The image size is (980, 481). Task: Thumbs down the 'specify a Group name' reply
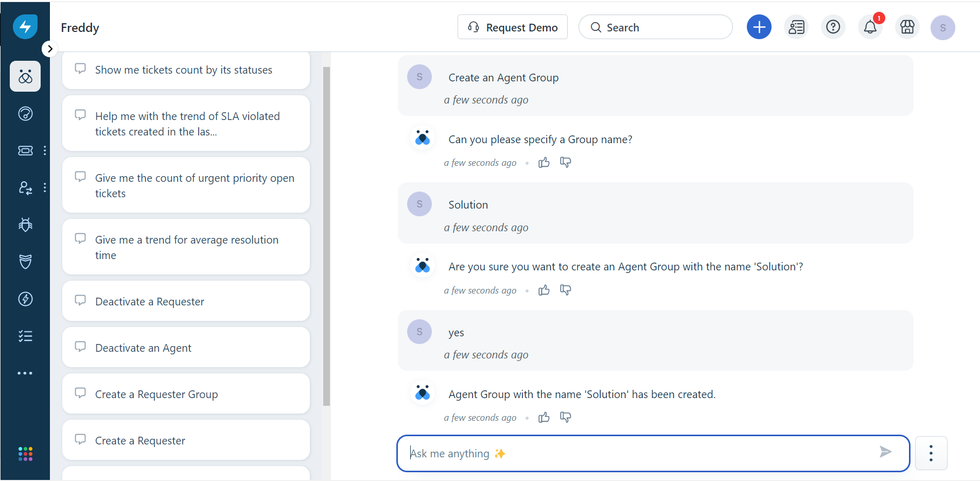pos(566,163)
